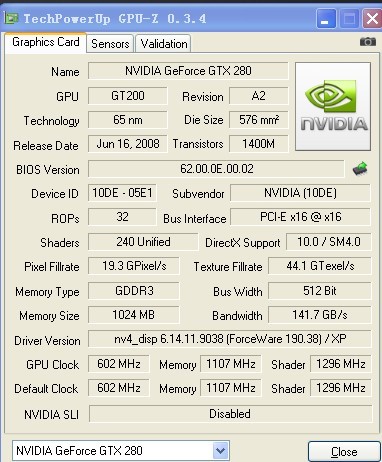Minimize the GPU-Z window
The image size is (382, 462).
(325, 18)
